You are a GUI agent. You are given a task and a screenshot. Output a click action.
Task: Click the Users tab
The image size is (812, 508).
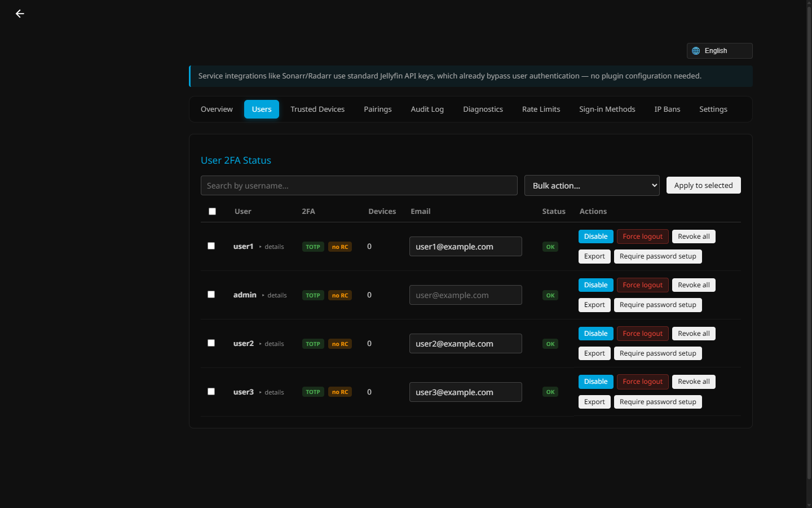[x=262, y=110]
